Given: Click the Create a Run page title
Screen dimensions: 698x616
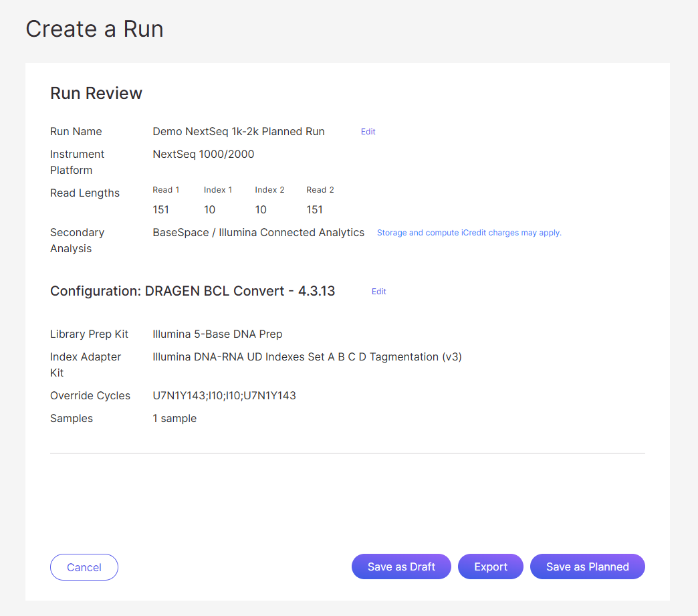Looking at the screenshot, I should click(94, 29).
